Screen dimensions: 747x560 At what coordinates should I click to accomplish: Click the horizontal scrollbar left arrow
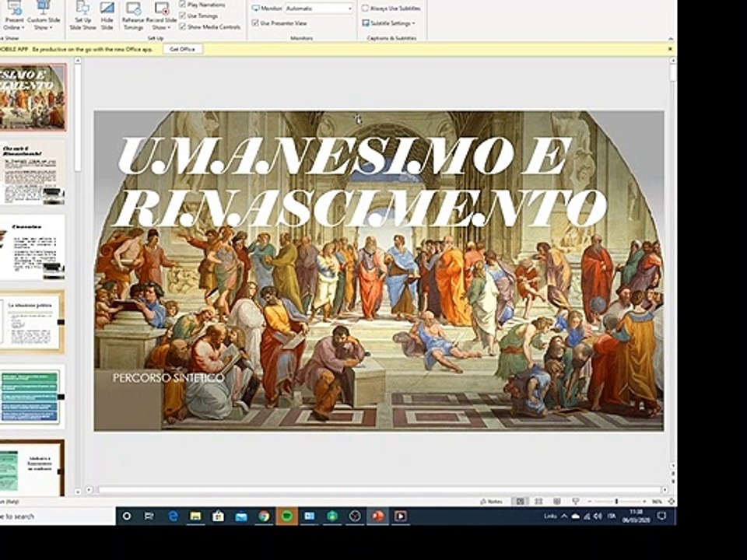89,489
